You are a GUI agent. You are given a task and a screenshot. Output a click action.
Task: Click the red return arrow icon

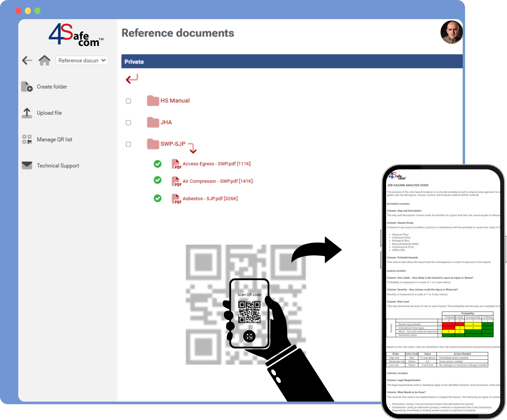click(132, 79)
